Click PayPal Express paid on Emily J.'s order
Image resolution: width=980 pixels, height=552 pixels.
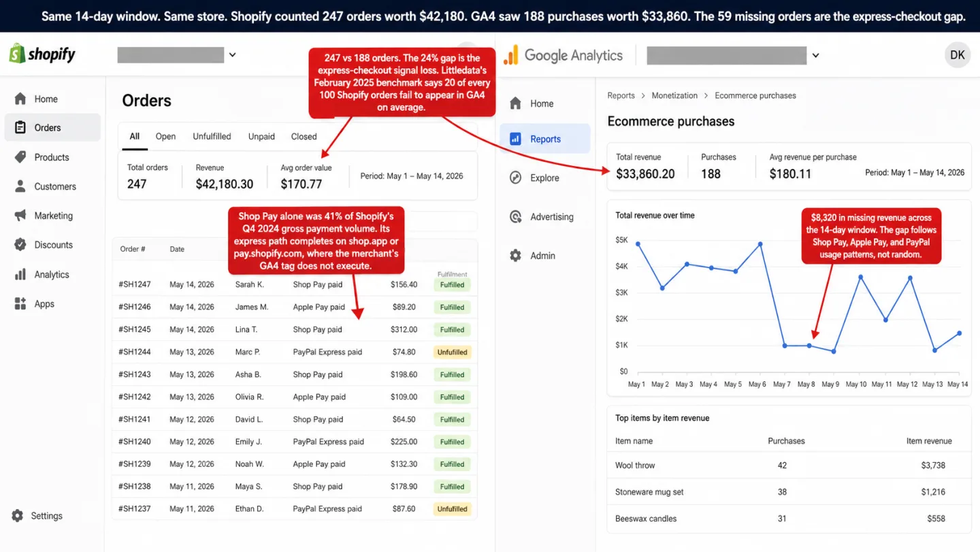click(329, 442)
